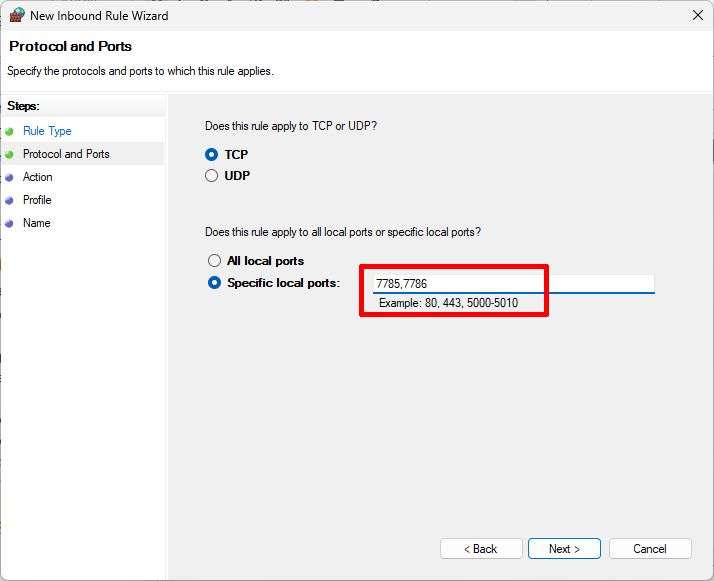
Task: Click 'Specify the protocols and ports' description text
Action: point(140,71)
